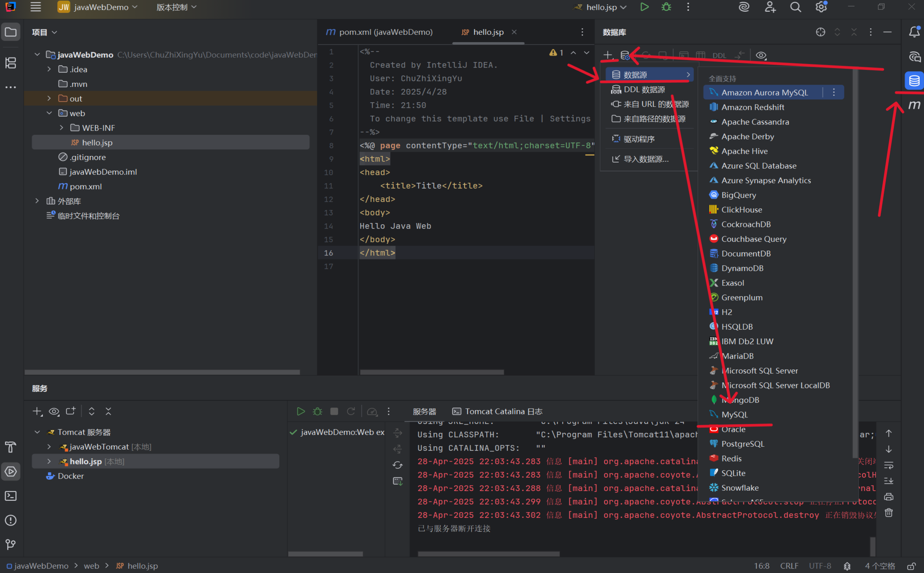The image size is (924, 573).
Task: Choose 导入数据源 from the menu
Action: click(646, 159)
